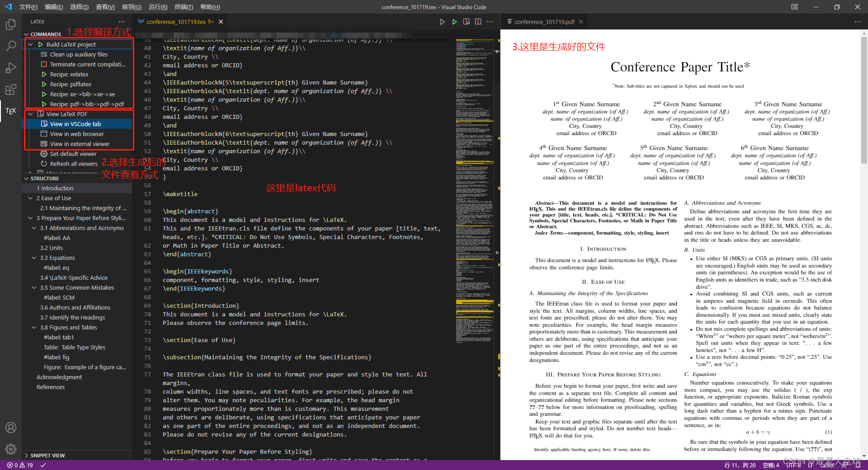Open the Run and Debug view
The width and height of the screenshot is (868, 470).
coord(11,68)
